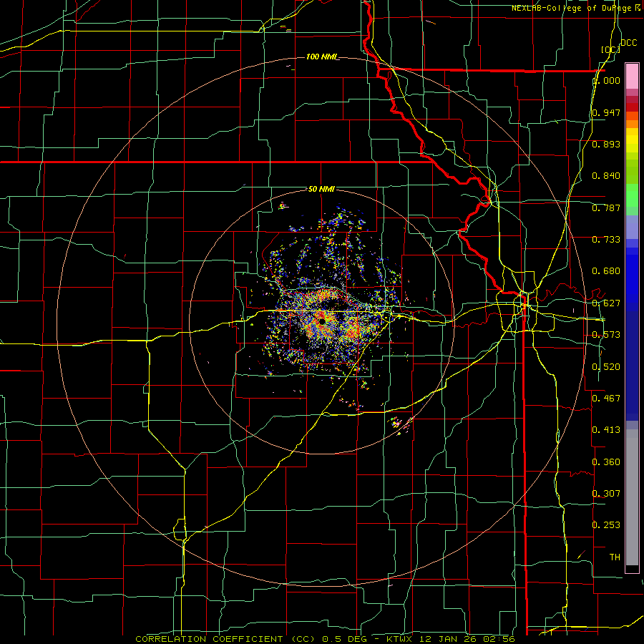Image resolution: width=644 pixels, height=644 pixels.
Task: Click the 0.253 legend value
Action: [606, 525]
